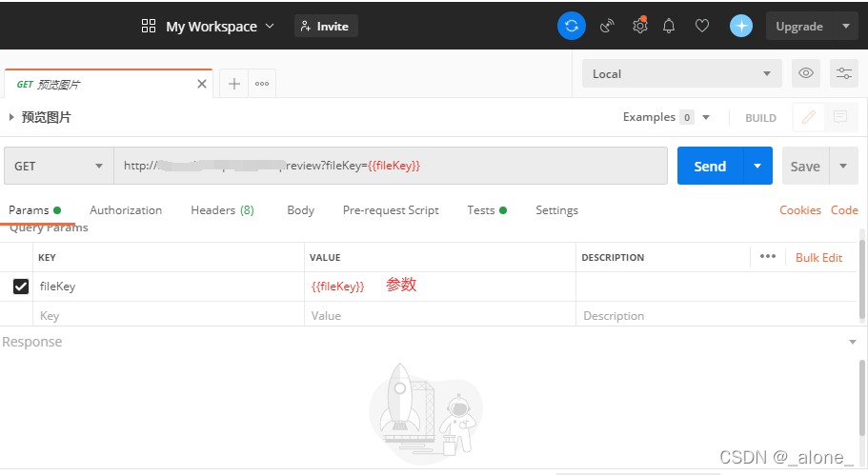The height and width of the screenshot is (475, 868).
Task: Send the request
Action: click(x=710, y=166)
